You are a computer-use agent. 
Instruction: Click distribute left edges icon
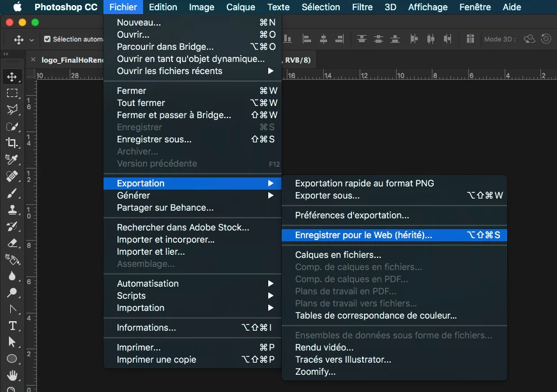tap(414, 39)
